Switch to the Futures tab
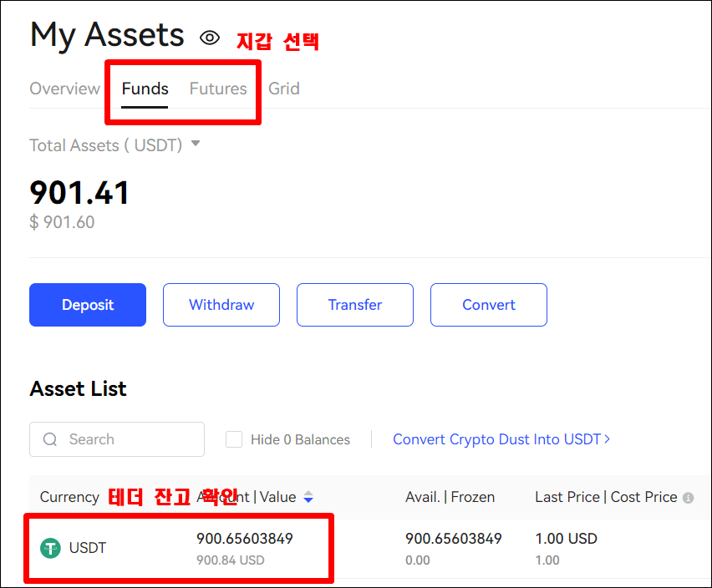The height and width of the screenshot is (588, 712). click(218, 89)
